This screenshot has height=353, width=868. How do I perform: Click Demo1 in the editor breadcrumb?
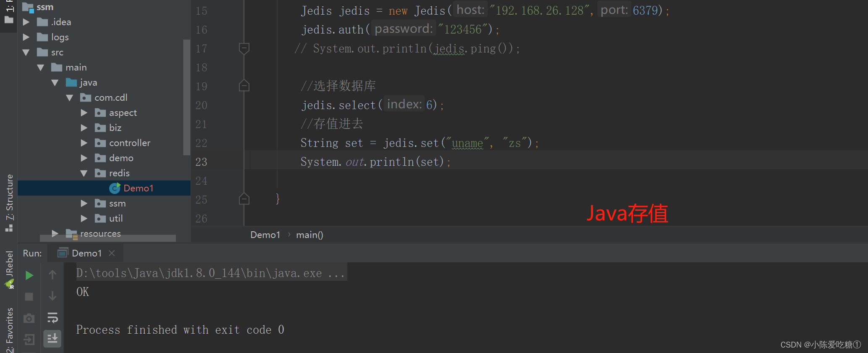265,235
